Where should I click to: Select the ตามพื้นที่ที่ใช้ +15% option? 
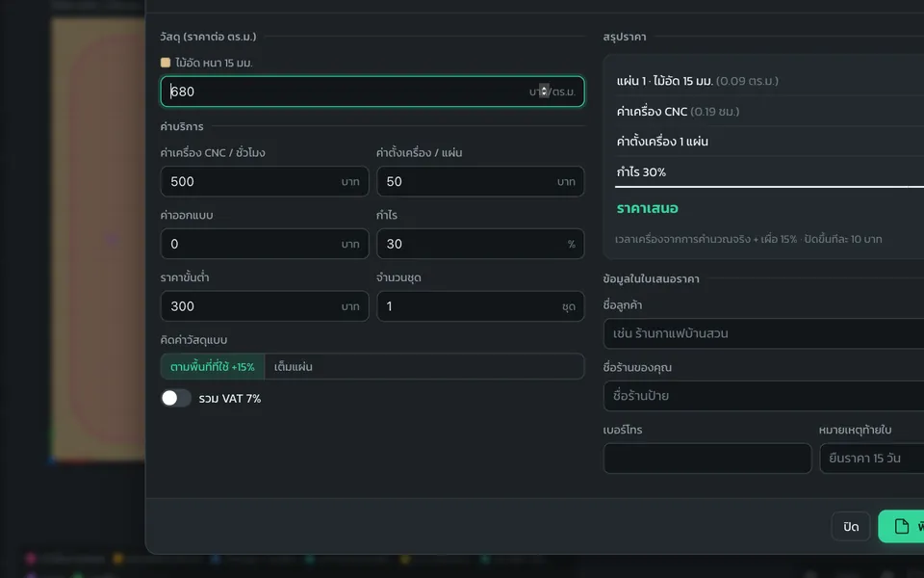click(x=213, y=366)
